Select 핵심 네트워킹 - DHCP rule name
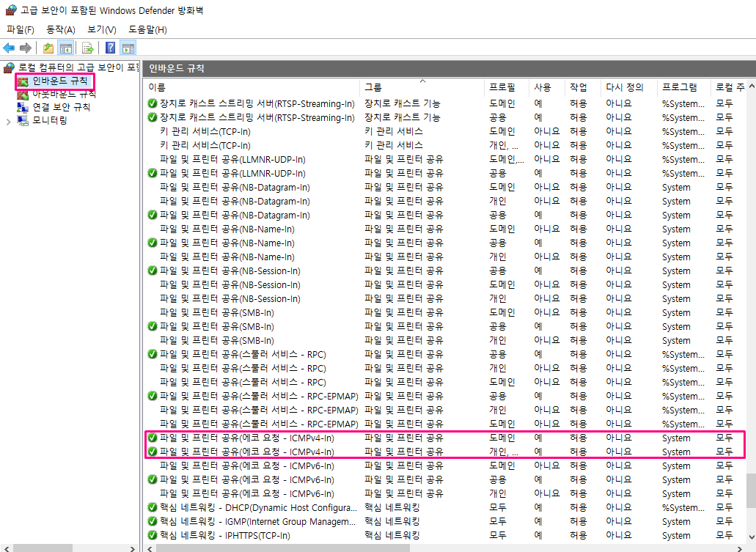 tap(258, 507)
